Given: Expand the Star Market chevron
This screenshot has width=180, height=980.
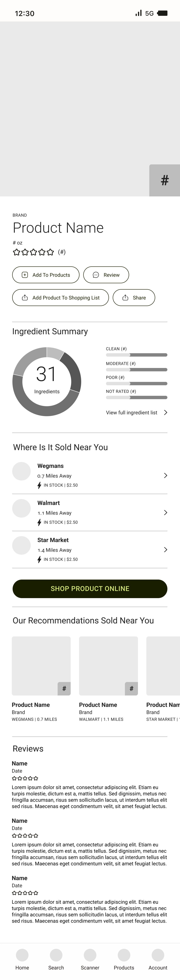Looking at the screenshot, I should click(165, 549).
